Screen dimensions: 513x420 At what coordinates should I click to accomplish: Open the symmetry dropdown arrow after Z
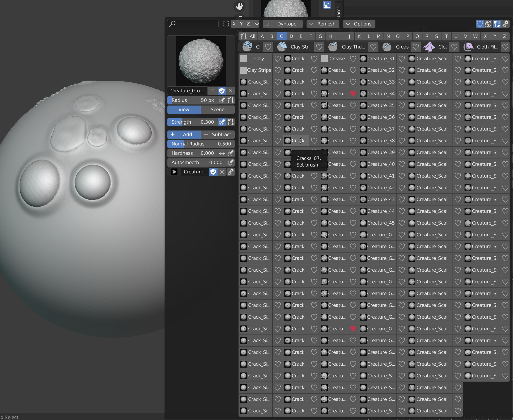point(256,24)
